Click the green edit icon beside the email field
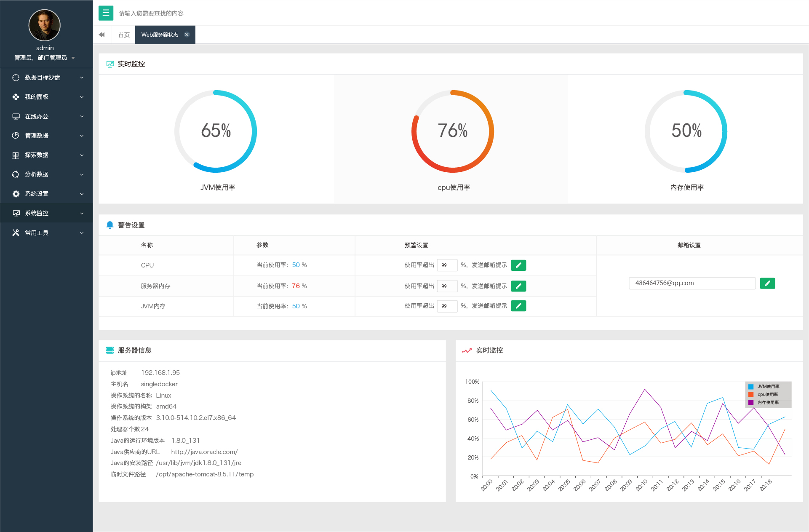809x532 pixels. (x=767, y=283)
